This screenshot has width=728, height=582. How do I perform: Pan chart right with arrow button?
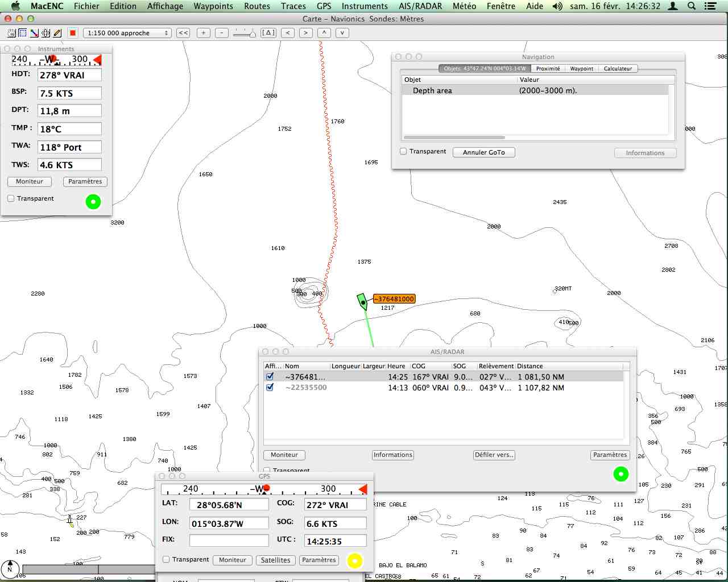[306, 33]
